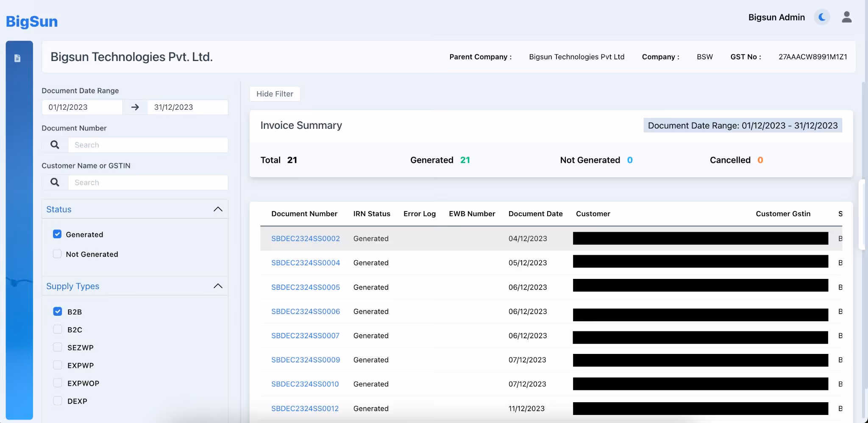
Task: Open invoice SBDEC2324SS0004
Action: coord(305,263)
